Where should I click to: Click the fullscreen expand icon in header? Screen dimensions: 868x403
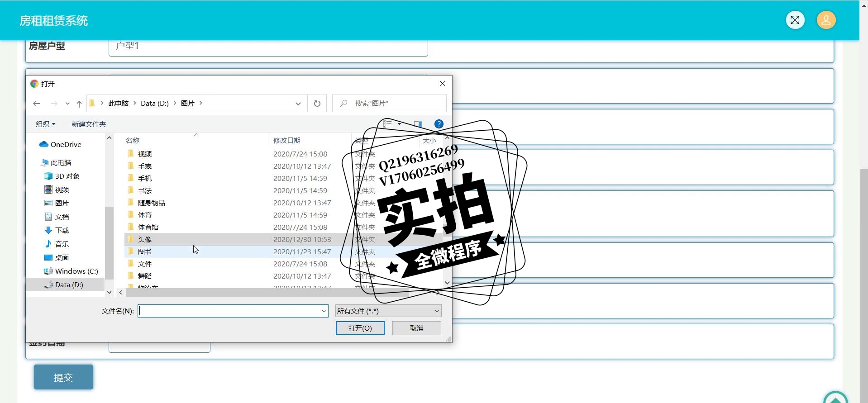click(x=795, y=20)
